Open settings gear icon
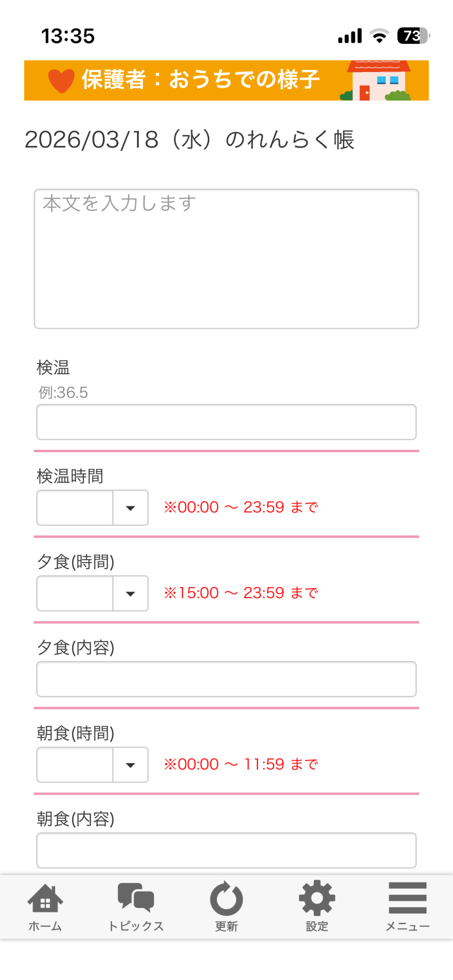Screen dimensions: 453x980 pos(317,898)
